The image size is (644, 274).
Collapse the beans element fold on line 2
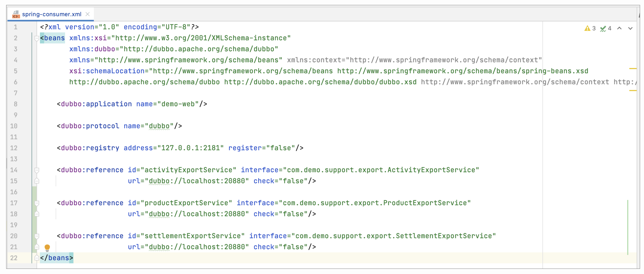(x=37, y=38)
